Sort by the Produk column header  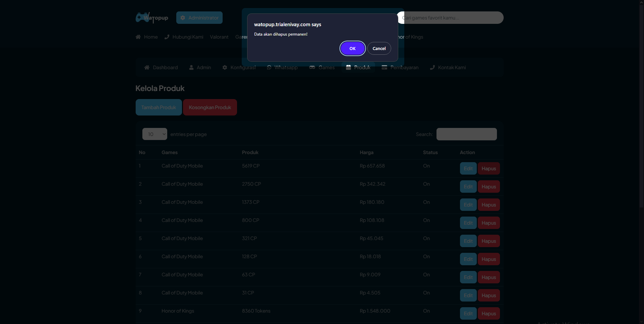click(250, 152)
